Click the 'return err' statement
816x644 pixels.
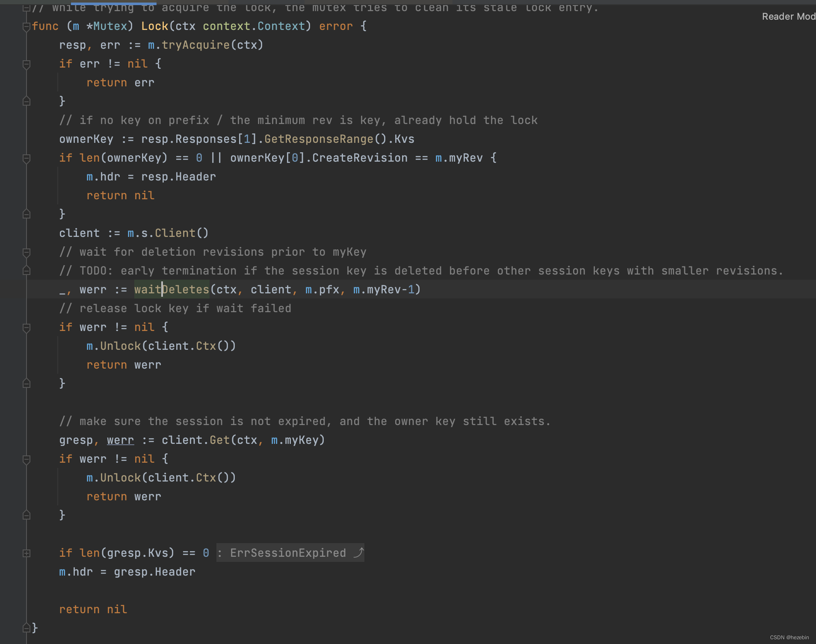121,83
